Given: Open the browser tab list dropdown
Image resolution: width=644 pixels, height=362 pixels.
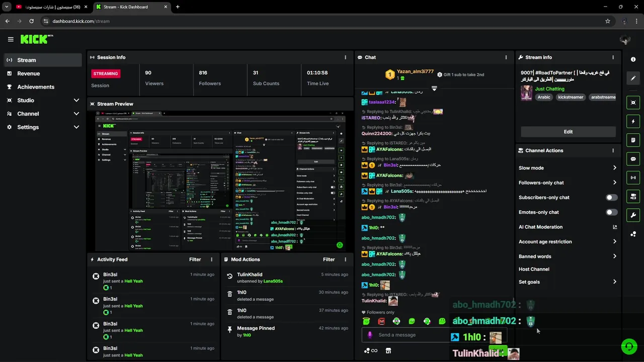Looking at the screenshot, I should pos(7,7).
